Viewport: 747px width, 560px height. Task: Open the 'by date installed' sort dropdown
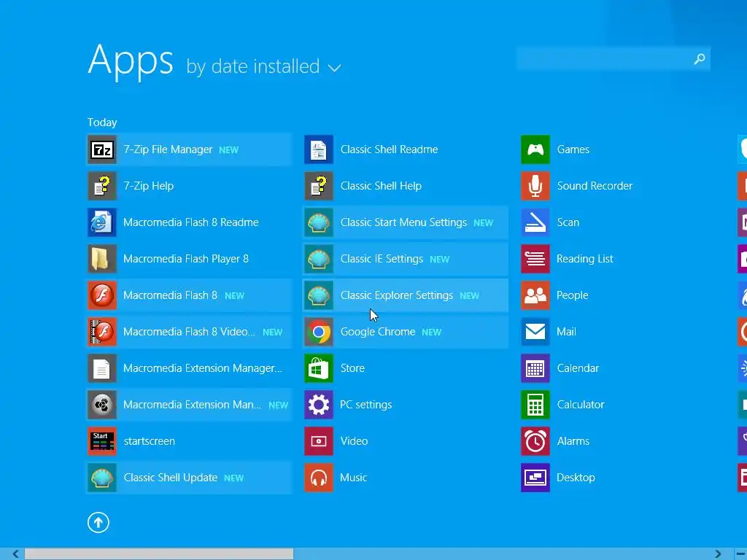point(263,66)
